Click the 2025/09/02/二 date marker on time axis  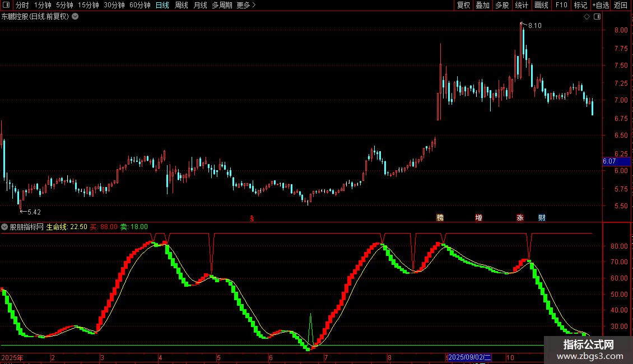point(469,357)
